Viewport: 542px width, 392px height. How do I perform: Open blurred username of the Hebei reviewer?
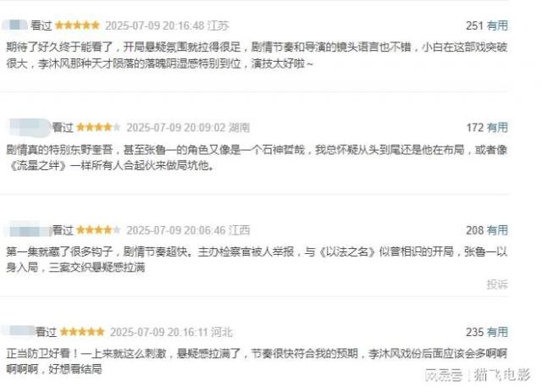pyautogui.click(x=19, y=331)
